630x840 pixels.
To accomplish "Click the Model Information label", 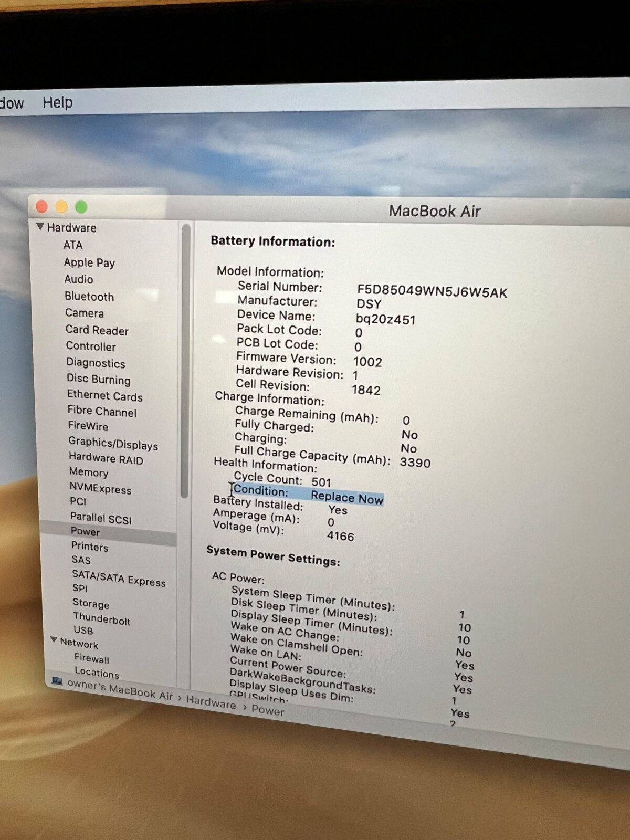I will point(270,271).
